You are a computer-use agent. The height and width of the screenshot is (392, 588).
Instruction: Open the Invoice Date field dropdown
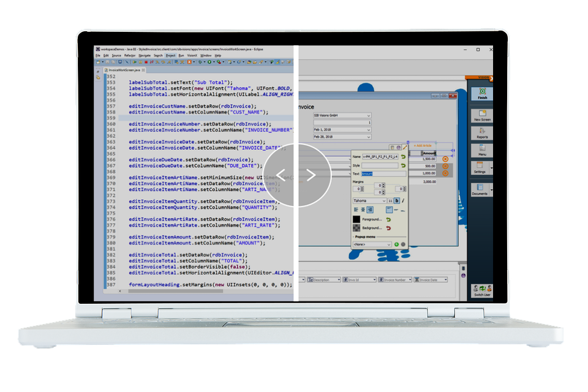[x=445, y=280]
